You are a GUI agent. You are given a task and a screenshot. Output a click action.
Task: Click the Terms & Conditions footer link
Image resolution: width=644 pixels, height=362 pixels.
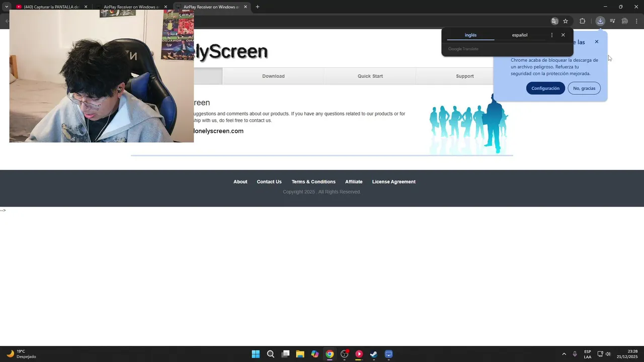tap(313, 182)
